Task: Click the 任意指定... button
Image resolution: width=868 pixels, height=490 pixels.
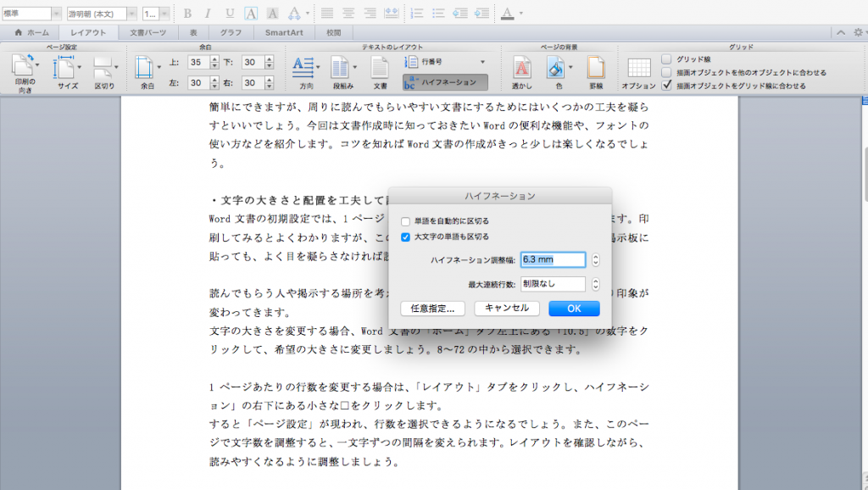Action: pyautogui.click(x=432, y=309)
